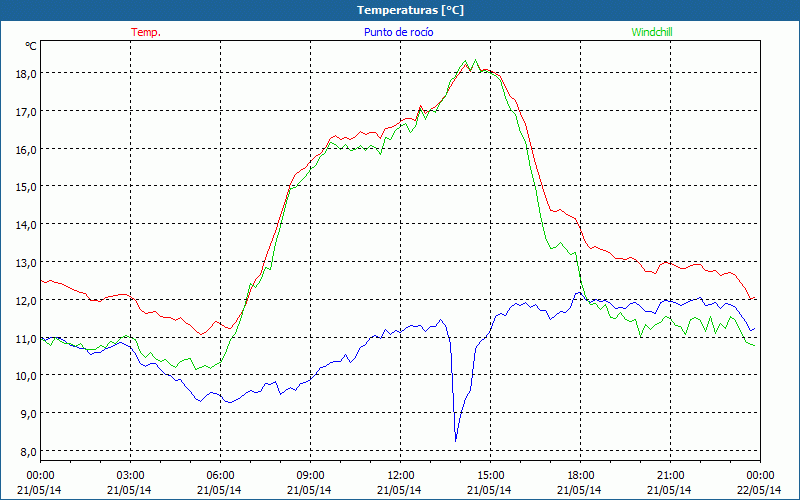Click the 12,0 y-axis value
Image resolution: width=800 pixels, height=500 pixels.
[27, 300]
